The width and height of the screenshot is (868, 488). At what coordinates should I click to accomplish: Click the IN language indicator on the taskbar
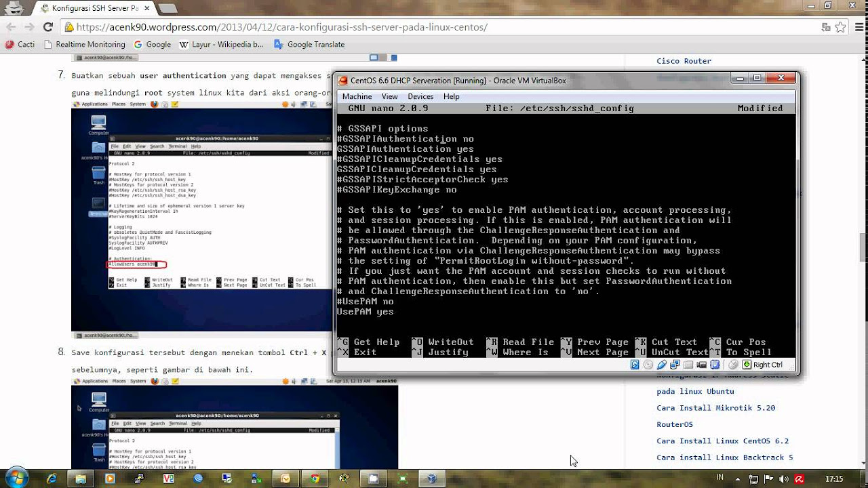point(719,477)
